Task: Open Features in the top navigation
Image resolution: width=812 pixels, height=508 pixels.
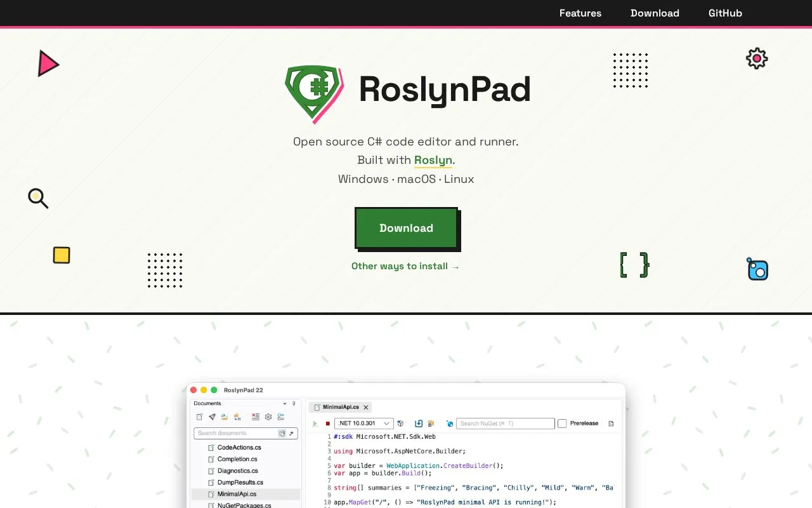Action: click(580, 13)
